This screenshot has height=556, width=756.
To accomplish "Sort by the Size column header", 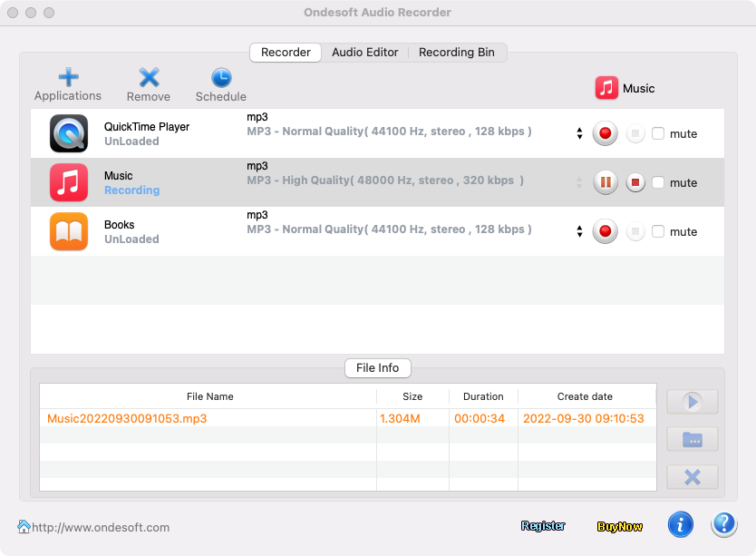I will click(412, 396).
